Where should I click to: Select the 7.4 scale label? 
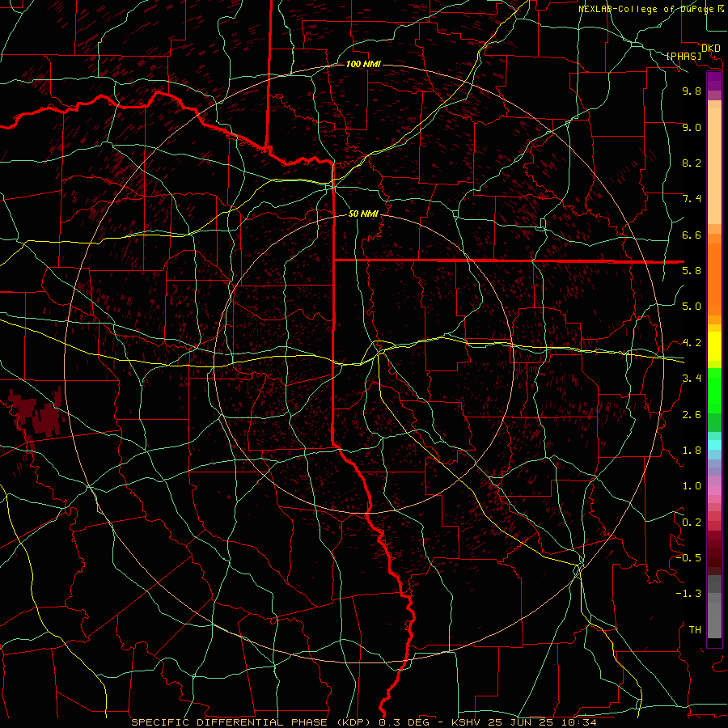(x=692, y=199)
